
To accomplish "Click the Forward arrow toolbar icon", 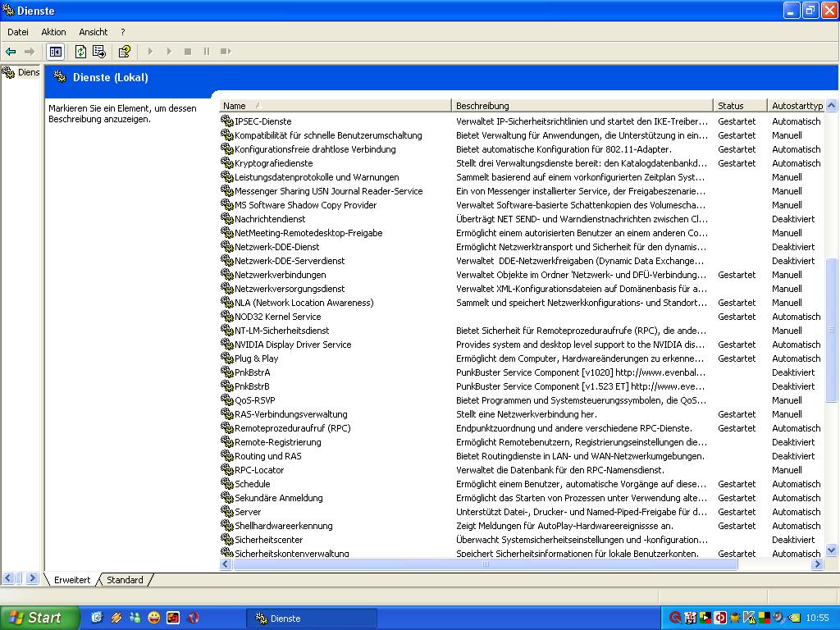I will pos(30,52).
